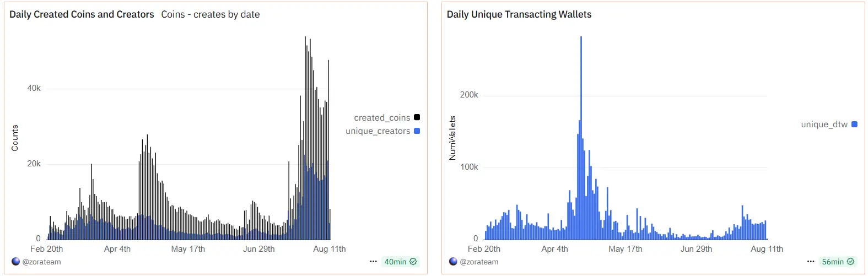This screenshot has height=276, width=868.
Task: Open the Daily Created Coins and Creators title
Action: (x=82, y=14)
